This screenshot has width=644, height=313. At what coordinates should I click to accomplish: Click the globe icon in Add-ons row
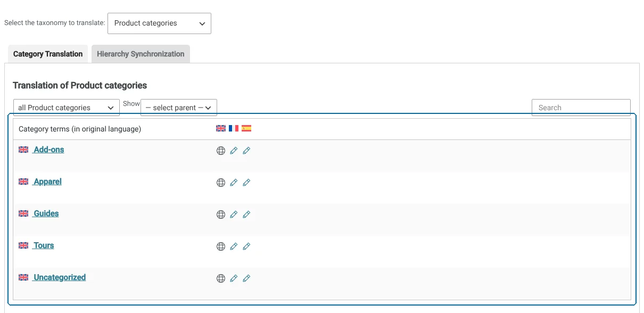(221, 151)
